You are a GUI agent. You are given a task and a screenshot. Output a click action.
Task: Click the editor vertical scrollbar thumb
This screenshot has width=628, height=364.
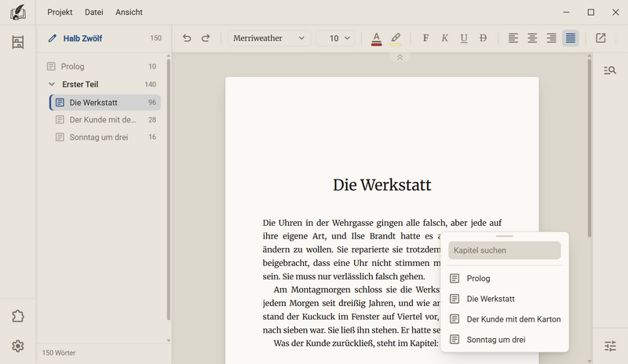pos(590,148)
